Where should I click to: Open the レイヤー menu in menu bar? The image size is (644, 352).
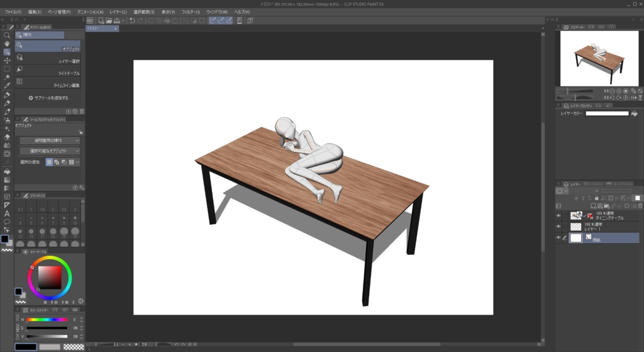pyautogui.click(x=118, y=12)
